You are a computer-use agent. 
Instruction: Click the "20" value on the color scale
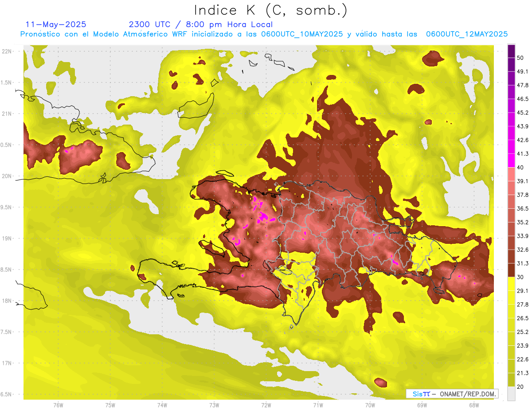[x=521, y=387]
